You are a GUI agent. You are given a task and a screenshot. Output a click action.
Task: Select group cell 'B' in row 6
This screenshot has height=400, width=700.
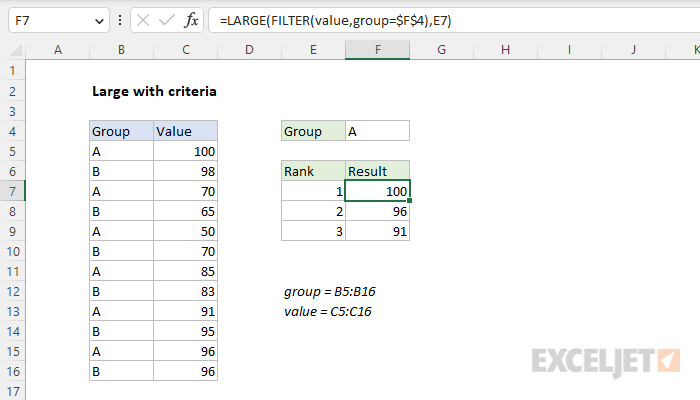(121, 171)
